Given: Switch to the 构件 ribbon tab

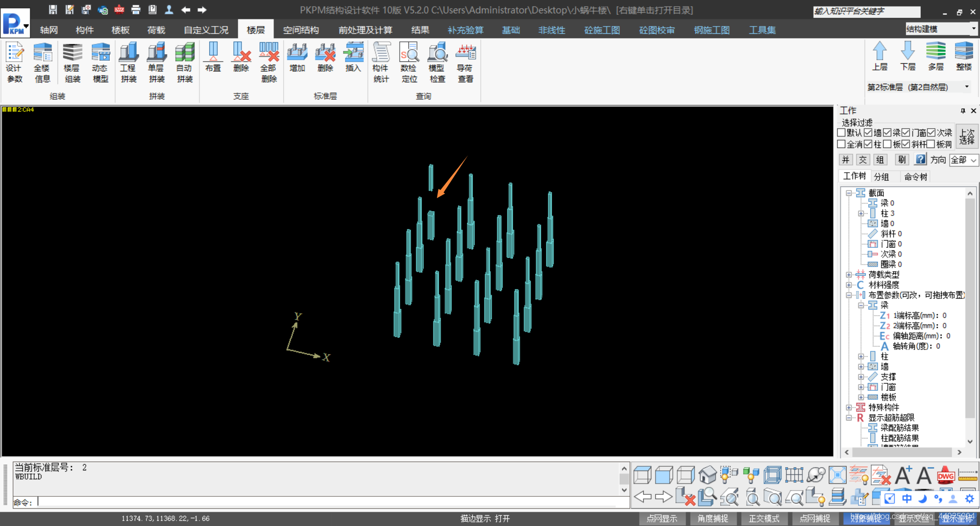Looking at the screenshot, I should 85,30.
